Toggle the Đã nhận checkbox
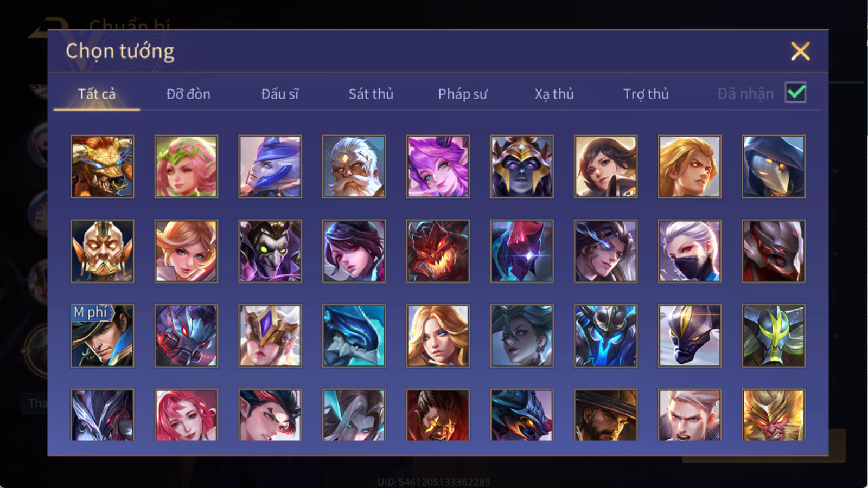The height and width of the screenshot is (488, 868). 795,93
